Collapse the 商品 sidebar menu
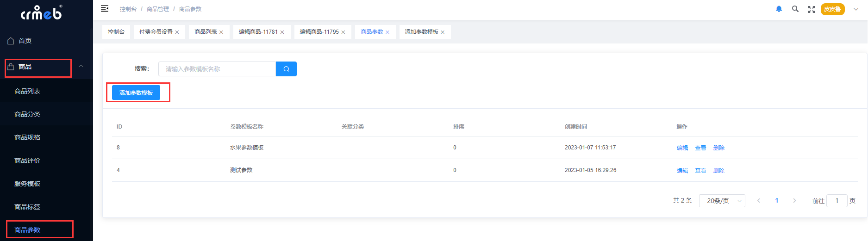The height and width of the screenshot is (241, 868). pyautogui.click(x=81, y=67)
